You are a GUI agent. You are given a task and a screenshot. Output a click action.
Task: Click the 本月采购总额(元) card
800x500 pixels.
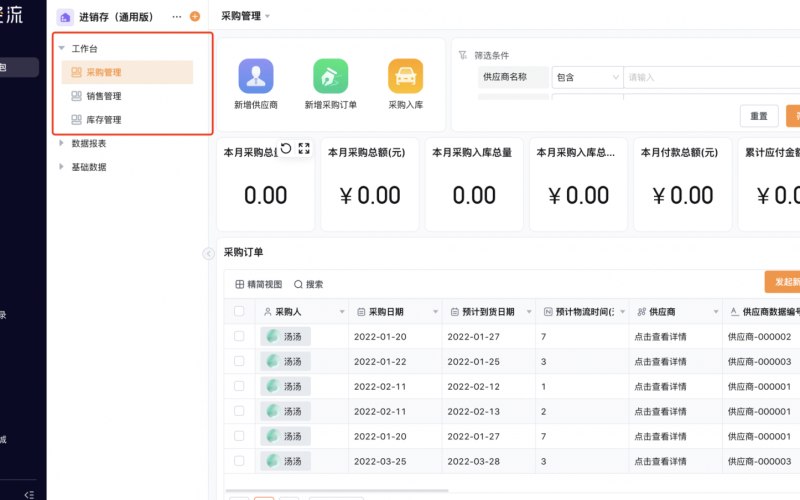tap(370, 184)
